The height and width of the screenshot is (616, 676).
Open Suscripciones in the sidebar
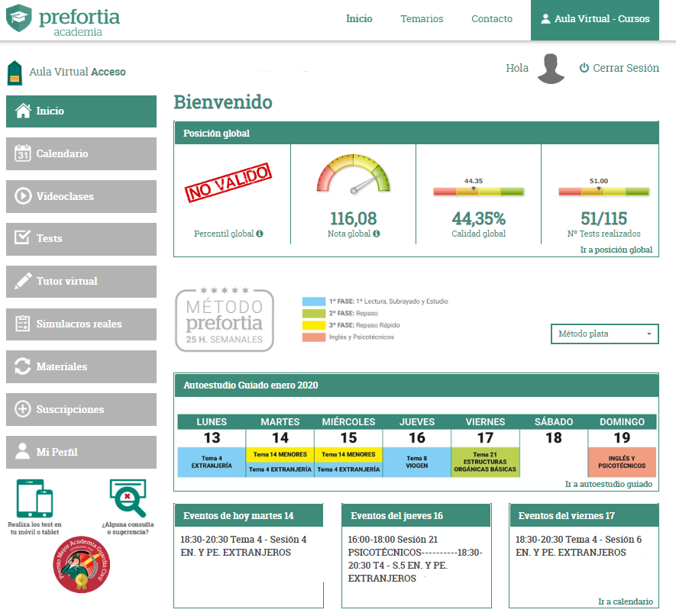[x=81, y=409]
